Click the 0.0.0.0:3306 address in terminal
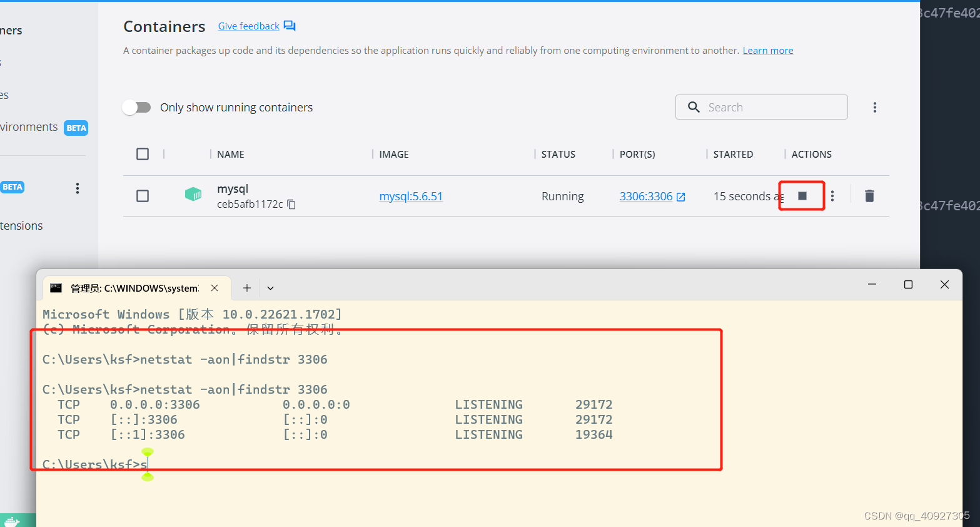The image size is (980, 527). (155, 404)
